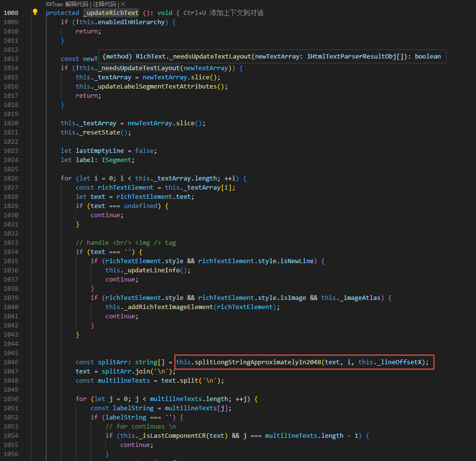Click line number 1014 in the gutter
Viewport: 476px width, 461px height.
[11, 68]
